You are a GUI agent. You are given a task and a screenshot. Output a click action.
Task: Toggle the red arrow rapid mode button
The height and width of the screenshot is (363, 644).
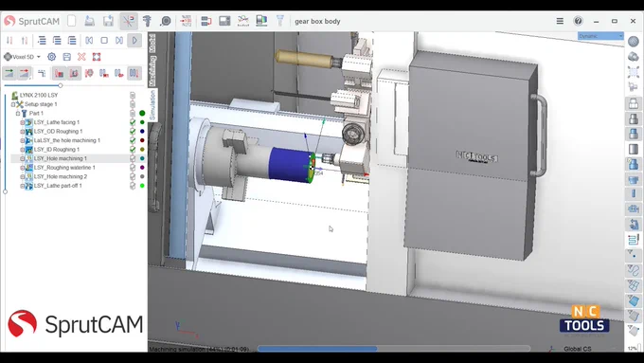[25, 73]
